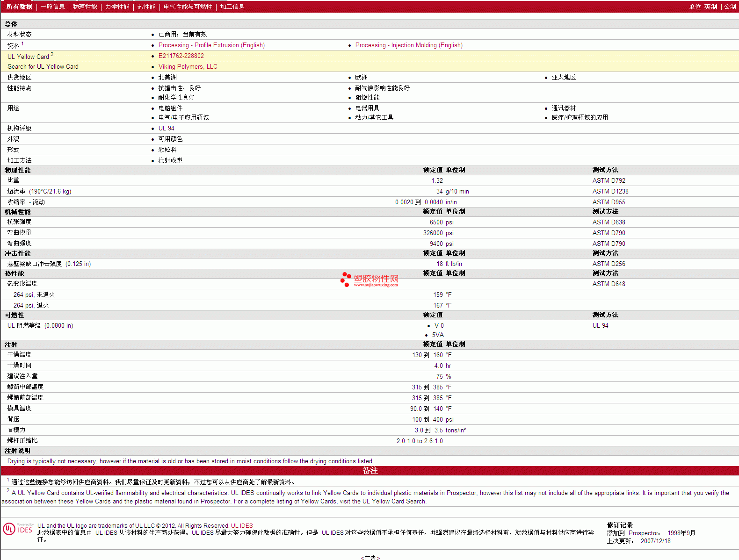Click the UL IDES logo icon
This screenshot has height=560, width=739.
point(18,529)
